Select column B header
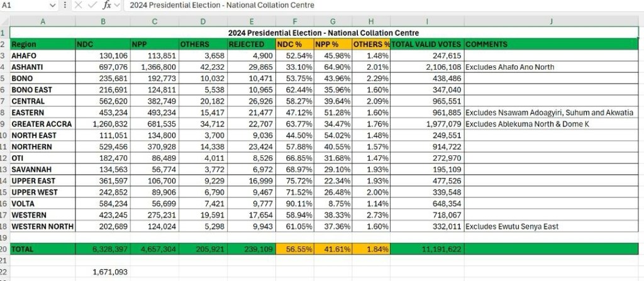 coord(103,21)
